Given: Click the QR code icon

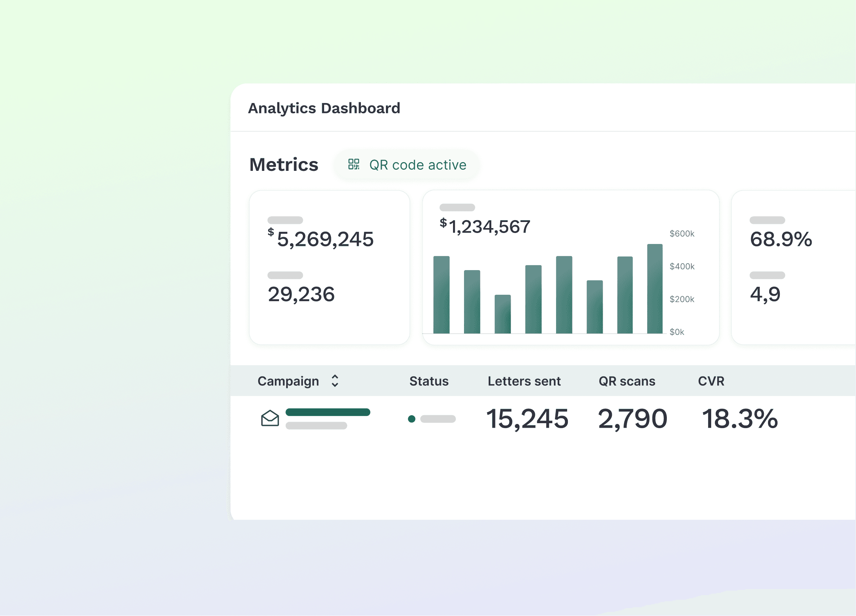Looking at the screenshot, I should (x=353, y=164).
